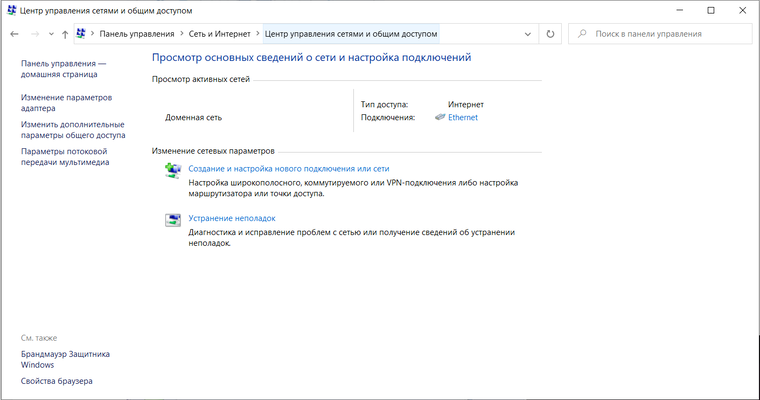Open 'Устранение неполадок' link
Screen dimensions: 760x400
pyautogui.click(x=231, y=218)
